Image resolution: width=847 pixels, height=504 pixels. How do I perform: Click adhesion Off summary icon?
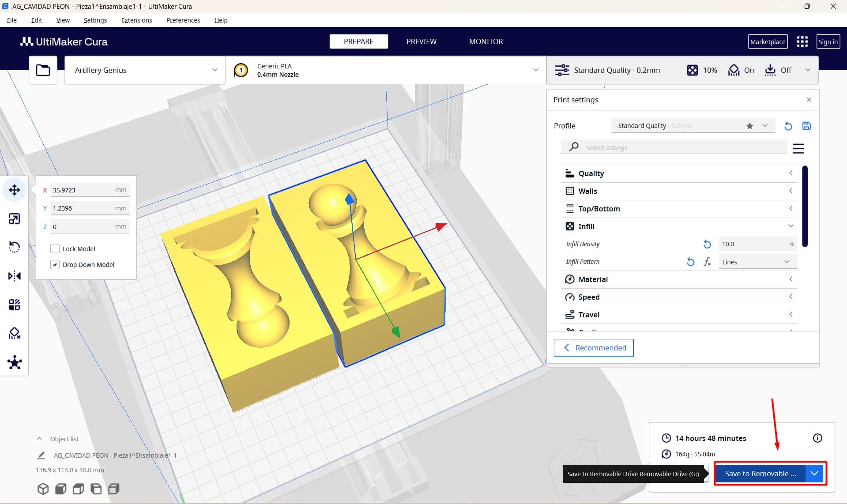pyautogui.click(x=770, y=70)
